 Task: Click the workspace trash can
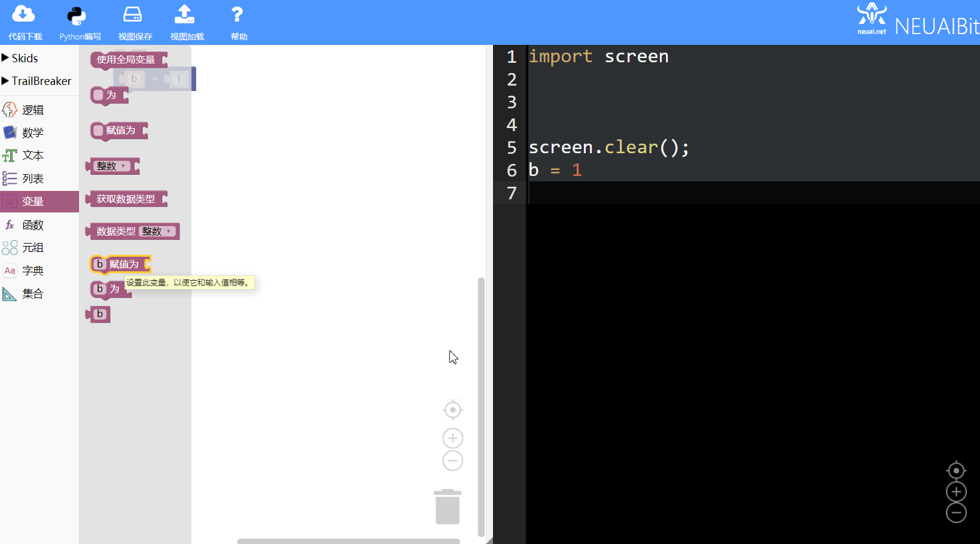(x=448, y=507)
